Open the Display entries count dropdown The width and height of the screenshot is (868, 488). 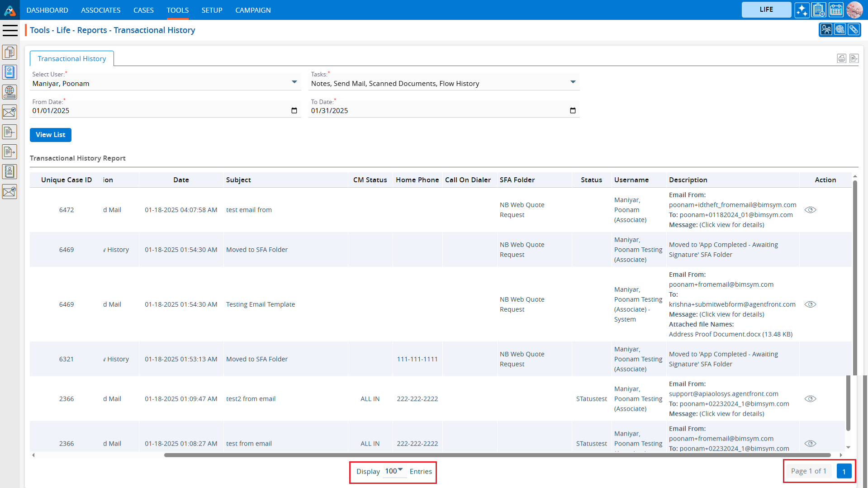click(x=394, y=471)
